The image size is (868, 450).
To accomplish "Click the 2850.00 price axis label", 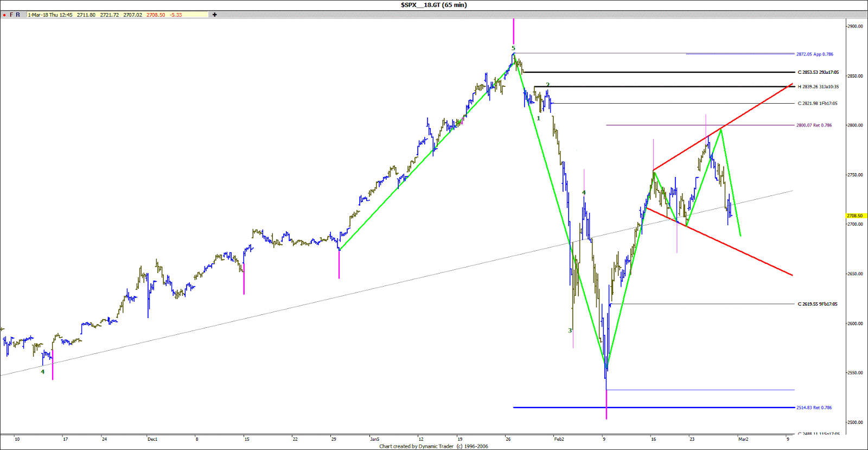I will pyautogui.click(x=855, y=76).
